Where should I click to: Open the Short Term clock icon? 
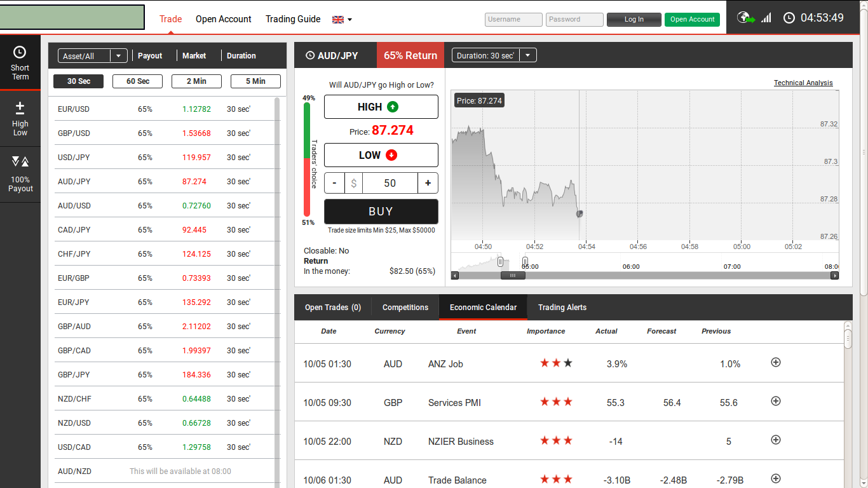(20, 52)
